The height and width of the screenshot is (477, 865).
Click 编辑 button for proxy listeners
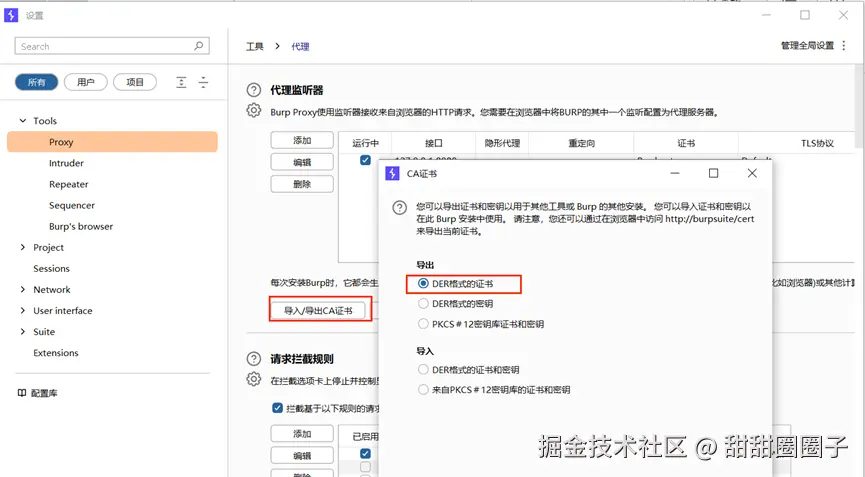(x=302, y=162)
